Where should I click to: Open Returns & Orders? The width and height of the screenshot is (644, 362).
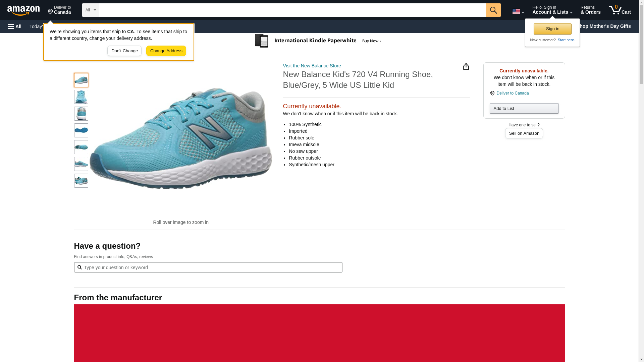point(590,10)
